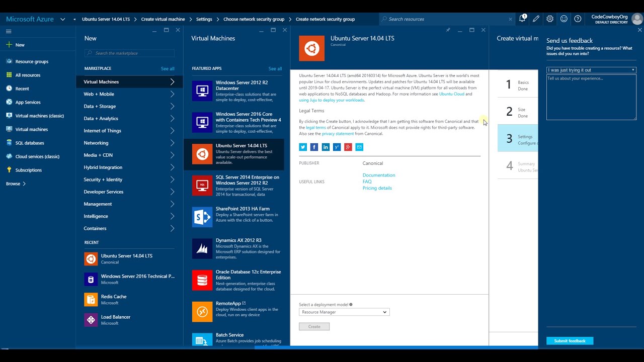This screenshot has height=362, width=644.
Task: Click the App Services icon
Action: pyautogui.click(x=9, y=102)
